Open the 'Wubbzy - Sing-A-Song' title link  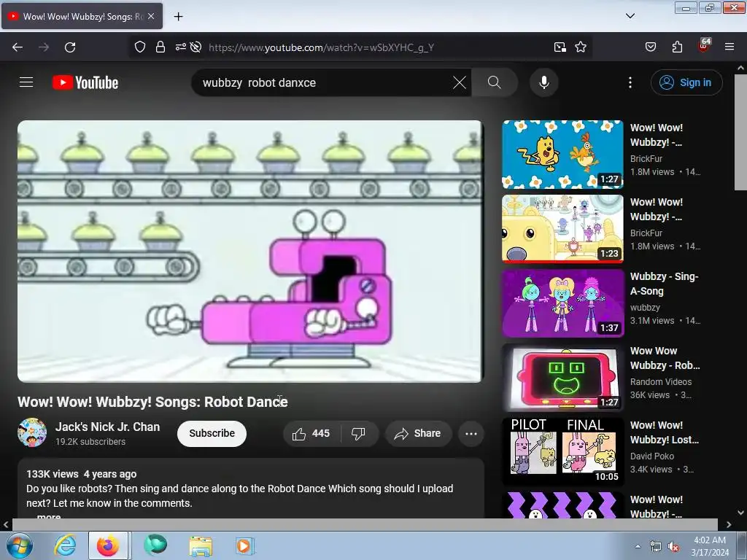(x=664, y=284)
